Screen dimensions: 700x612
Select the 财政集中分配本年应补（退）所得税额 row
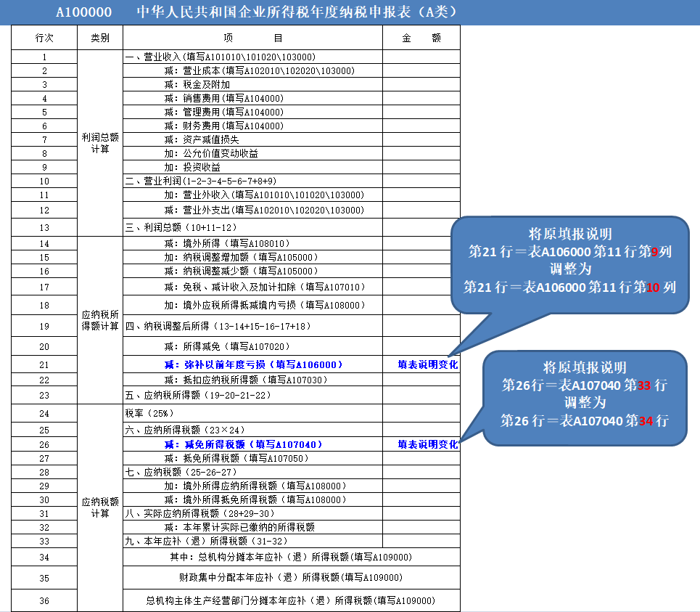(291, 578)
